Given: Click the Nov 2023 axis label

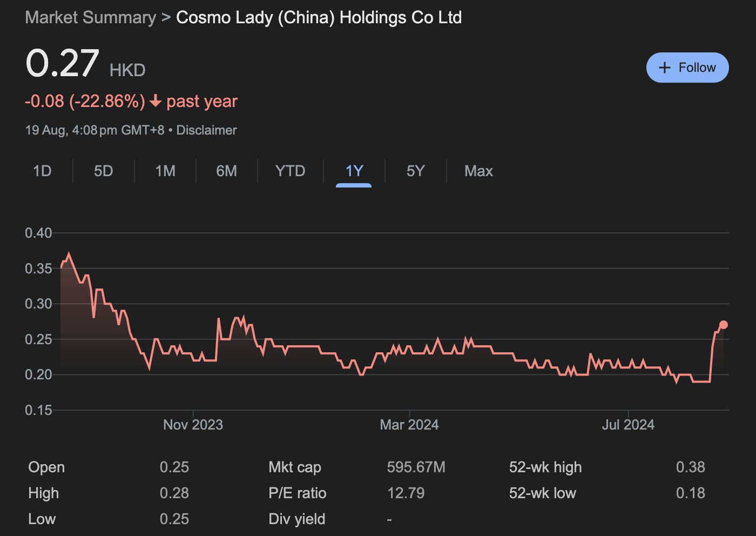Looking at the screenshot, I should click(x=193, y=425).
